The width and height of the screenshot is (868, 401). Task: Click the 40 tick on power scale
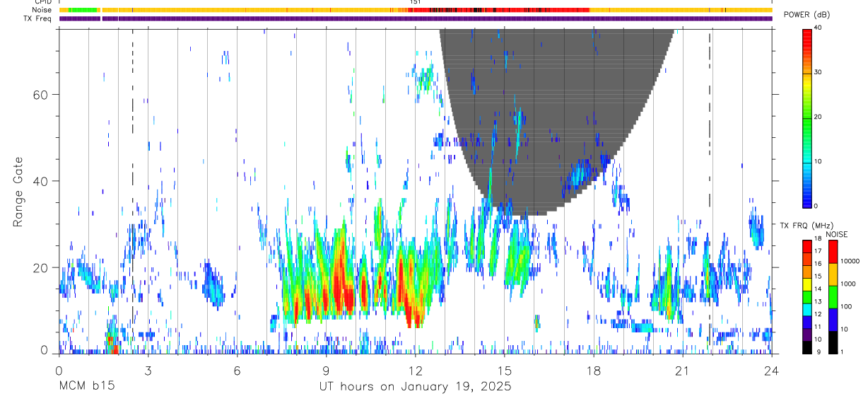[818, 28]
